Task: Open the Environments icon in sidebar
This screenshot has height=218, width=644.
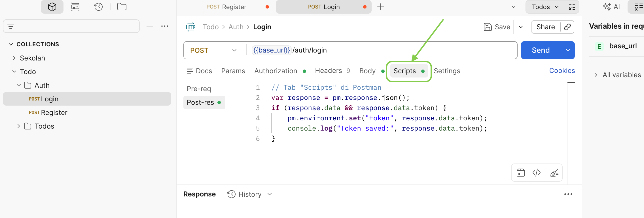Action: [x=75, y=7]
